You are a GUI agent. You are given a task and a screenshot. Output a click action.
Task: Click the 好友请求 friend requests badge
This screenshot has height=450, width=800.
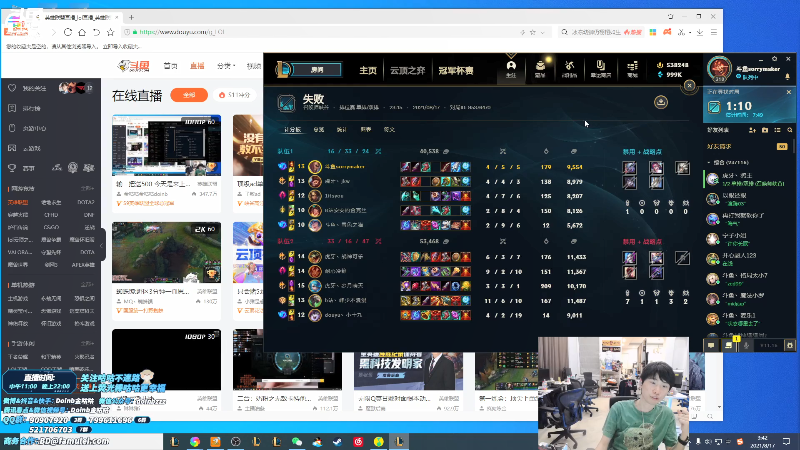click(781, 146)
